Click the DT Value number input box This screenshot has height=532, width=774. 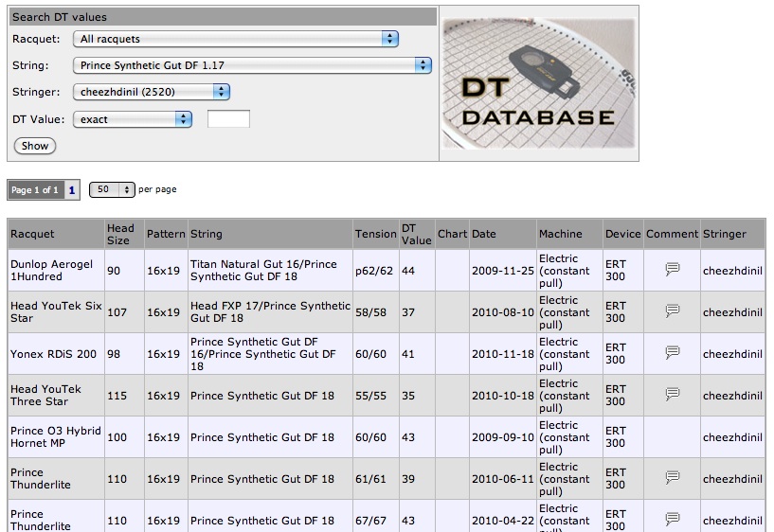click(x=228, y=119)
